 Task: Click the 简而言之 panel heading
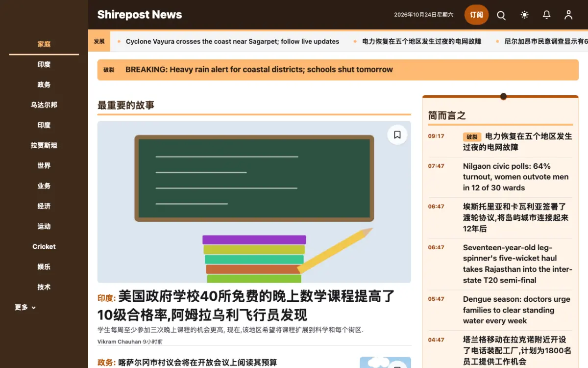(447, 115)
